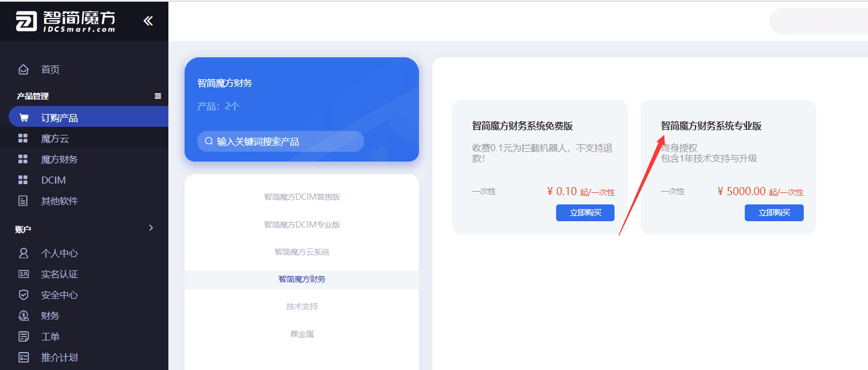Open 推介计划 menu item

click(60, 357)
